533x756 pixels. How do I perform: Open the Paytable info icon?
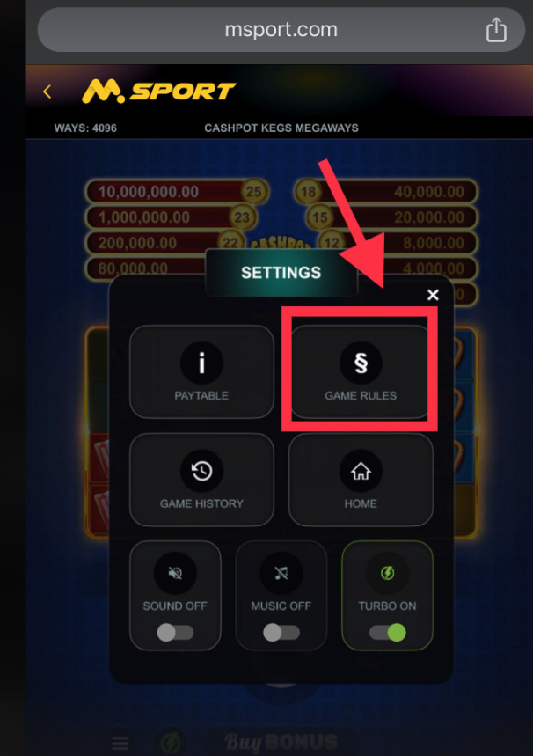click(201, 363)
